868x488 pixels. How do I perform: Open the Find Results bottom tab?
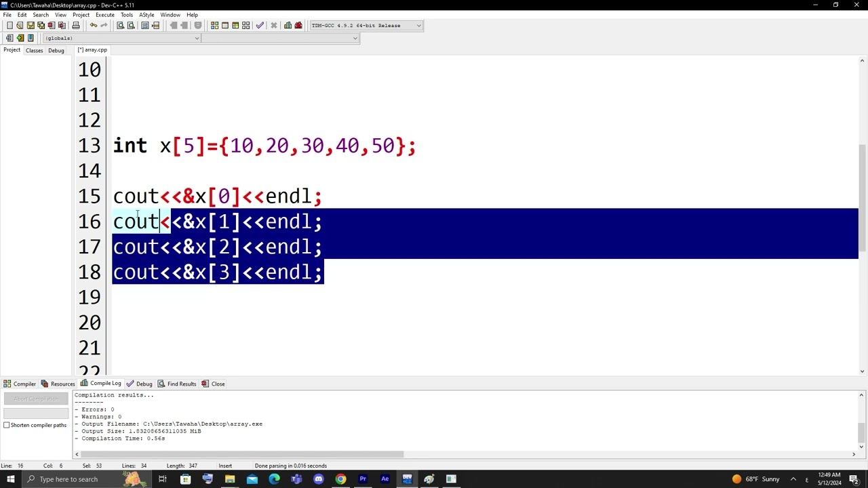pos(177,384)
